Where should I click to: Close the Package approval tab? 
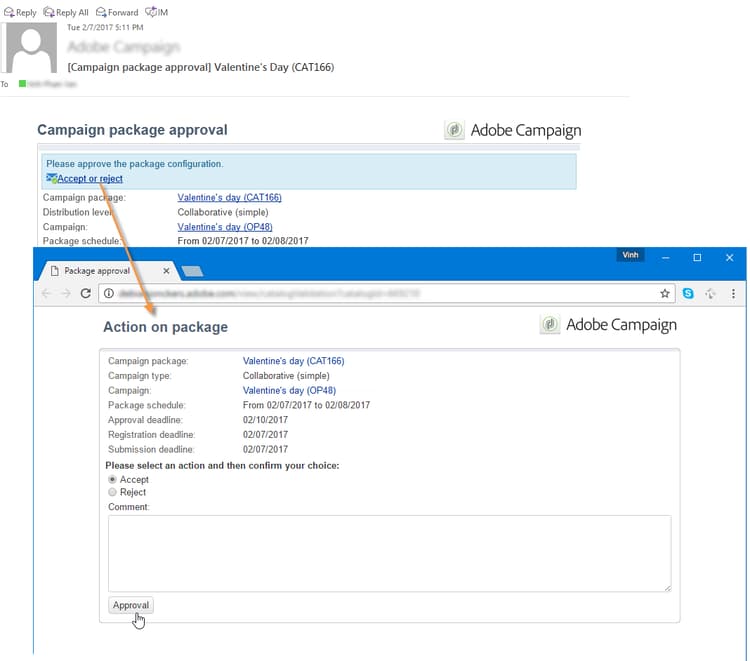pos(166,271)
